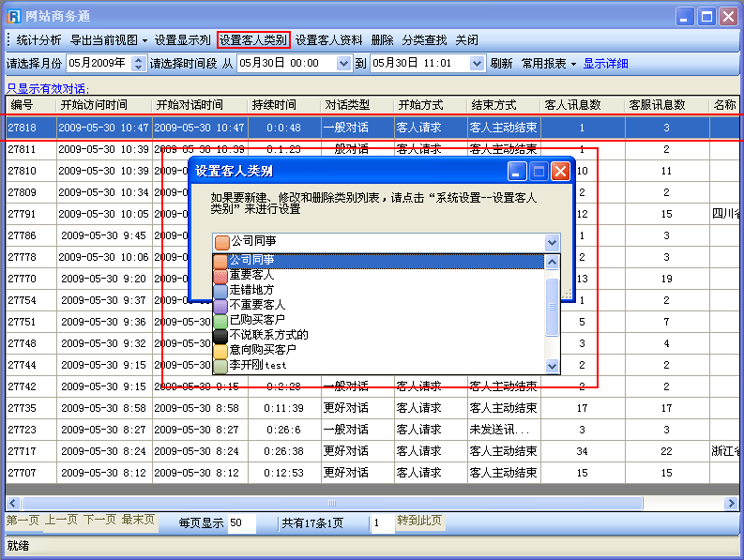Pick the 李开刚test category entry
Screen dimensions: 744x560
tap(257, 365)
